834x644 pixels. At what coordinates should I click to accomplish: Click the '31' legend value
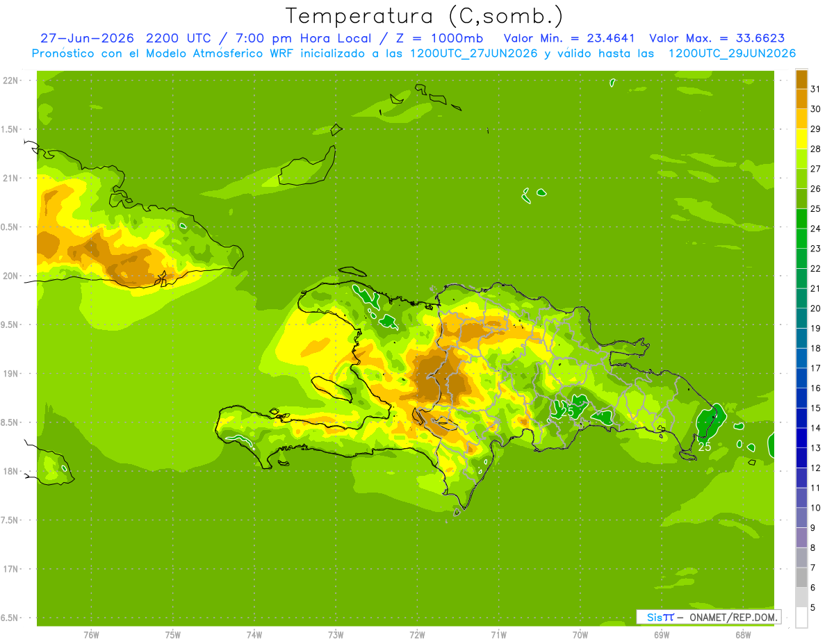815,89
